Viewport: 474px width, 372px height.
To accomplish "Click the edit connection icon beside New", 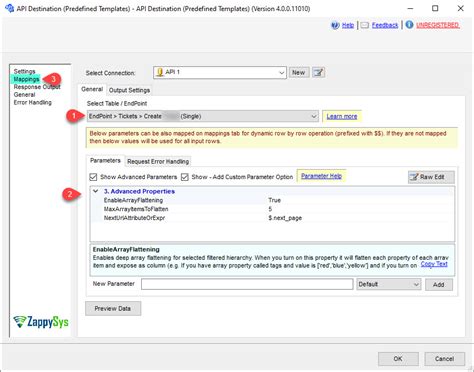I will pos(318,72).
